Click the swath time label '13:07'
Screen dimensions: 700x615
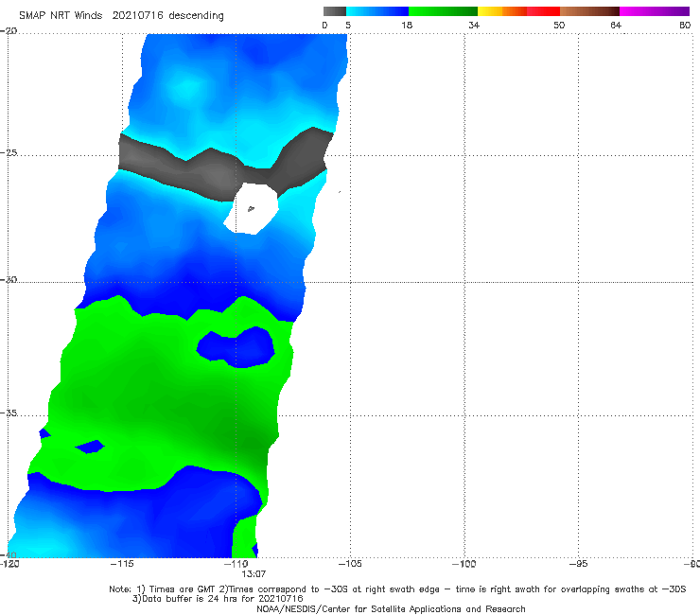click(254, 574)
